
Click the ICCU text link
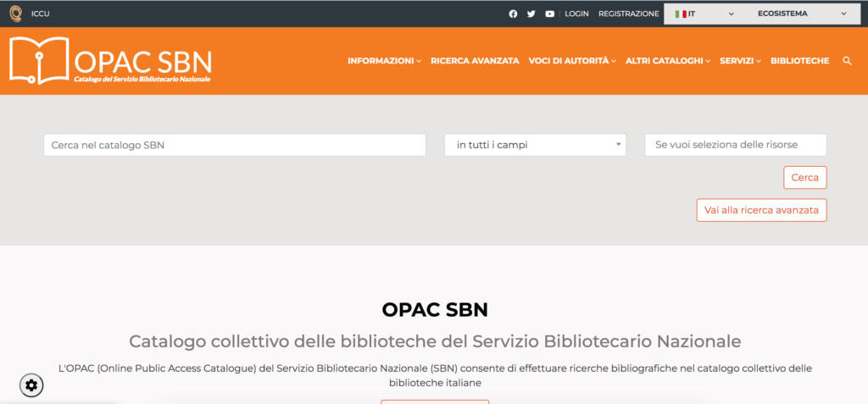(41, 14)
